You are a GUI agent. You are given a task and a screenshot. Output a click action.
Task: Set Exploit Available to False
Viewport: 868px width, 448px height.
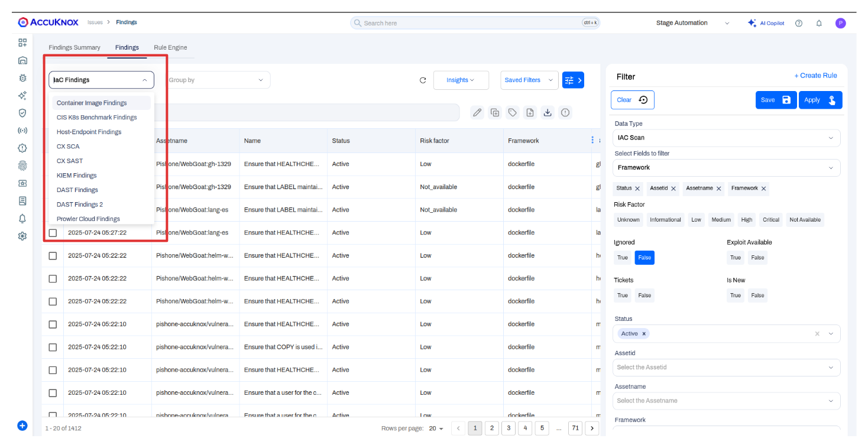point(757,258)
